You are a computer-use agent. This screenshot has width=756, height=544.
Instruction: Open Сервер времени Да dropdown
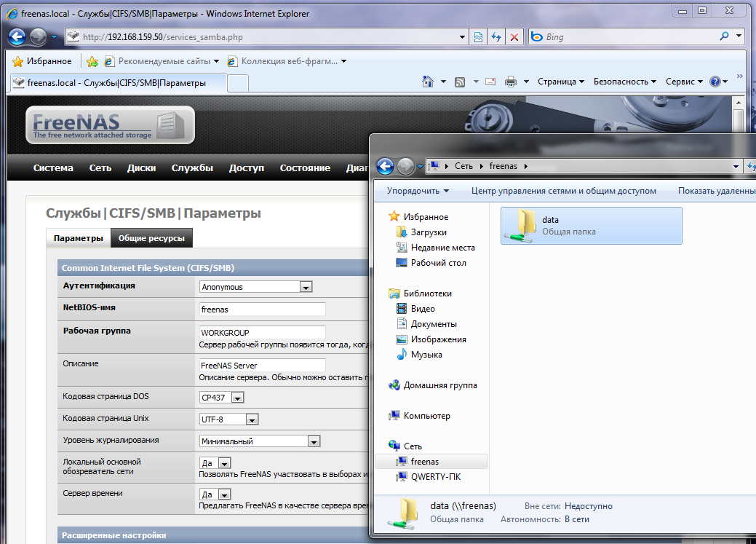pos(224,494)
